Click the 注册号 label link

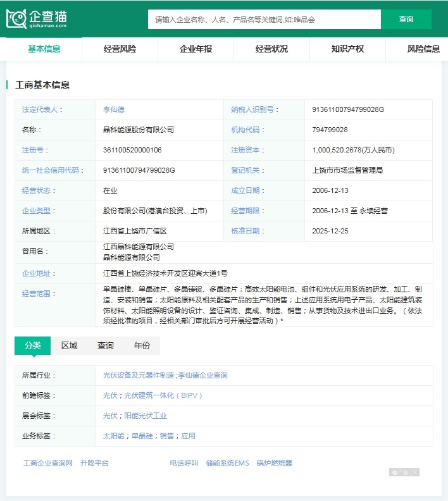coord(33,150)
